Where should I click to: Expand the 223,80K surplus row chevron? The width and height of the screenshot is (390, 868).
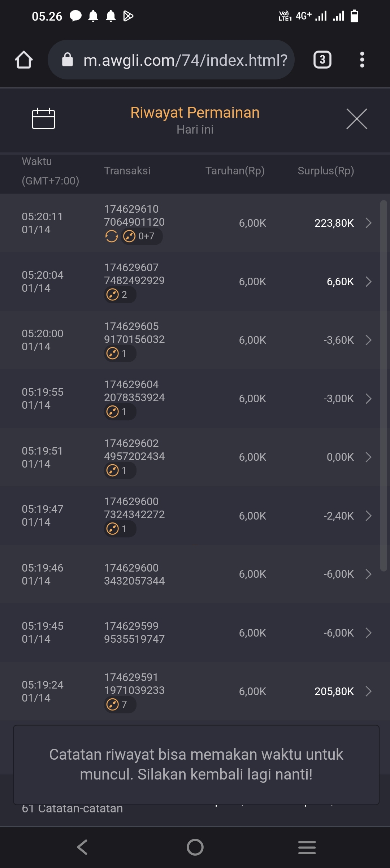coord(368,223)
